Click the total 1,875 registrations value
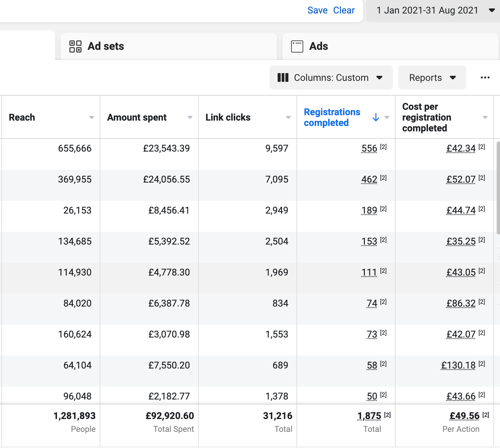 tap(369, 416)
